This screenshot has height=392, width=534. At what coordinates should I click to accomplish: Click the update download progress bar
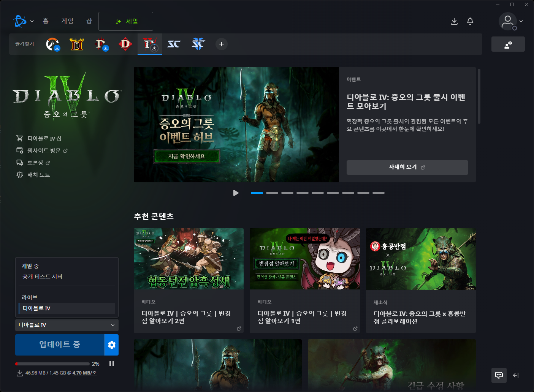(x=52, y=364)
